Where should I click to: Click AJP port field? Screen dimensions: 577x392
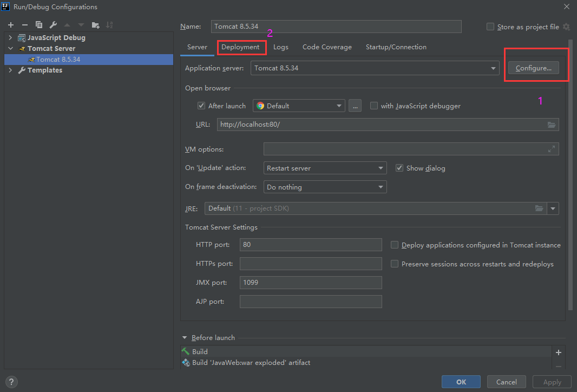point(311,302)
